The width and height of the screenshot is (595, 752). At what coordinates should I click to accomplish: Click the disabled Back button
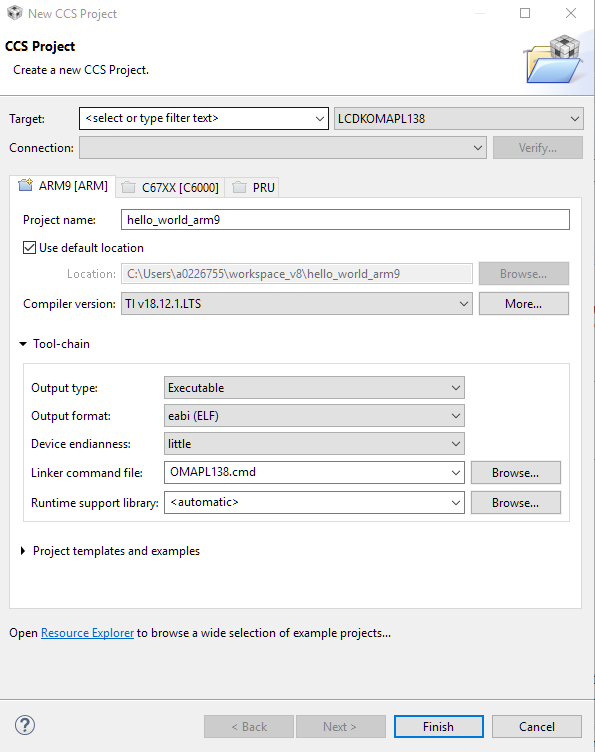pyautogui.click(x=249, y=727)
